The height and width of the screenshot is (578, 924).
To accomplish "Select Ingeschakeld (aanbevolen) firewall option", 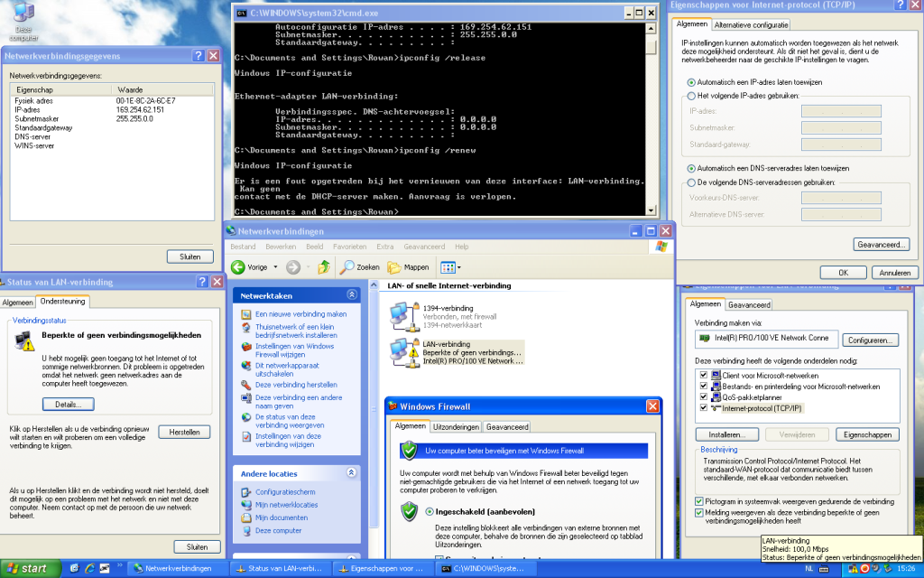I will pos(430,512).
